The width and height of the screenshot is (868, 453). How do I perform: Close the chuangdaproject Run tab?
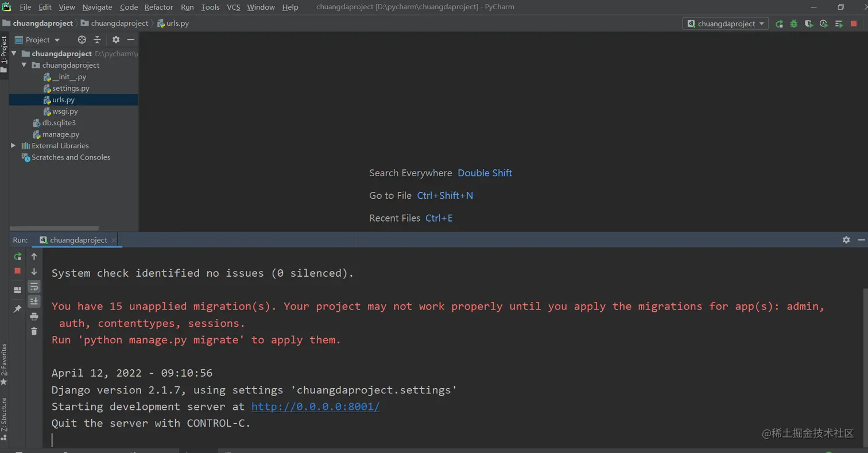click(x=114, y=240)
